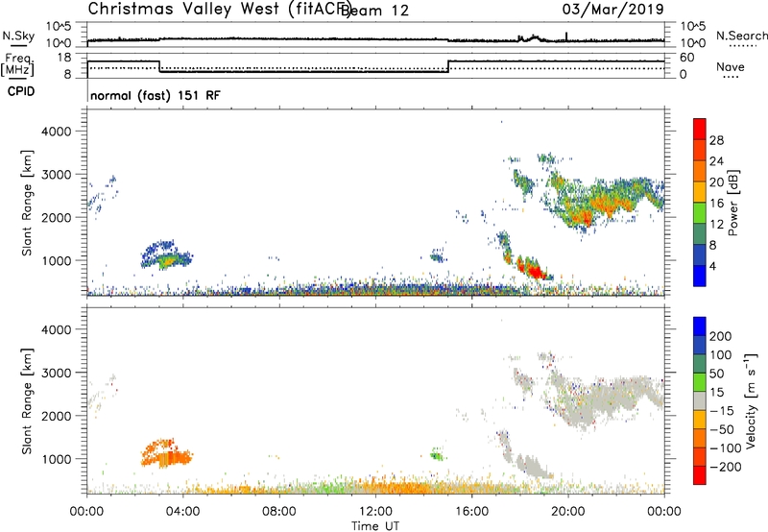This screenshot has width=768, height=532.
Task: Click the small green velocity echo near 14:30
Action: coord(436,454)
